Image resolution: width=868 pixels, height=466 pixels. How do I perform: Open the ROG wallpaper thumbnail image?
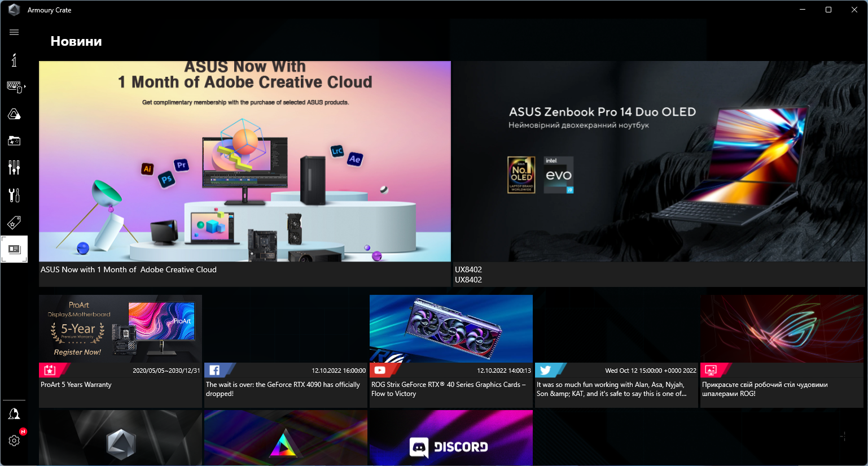782,329
